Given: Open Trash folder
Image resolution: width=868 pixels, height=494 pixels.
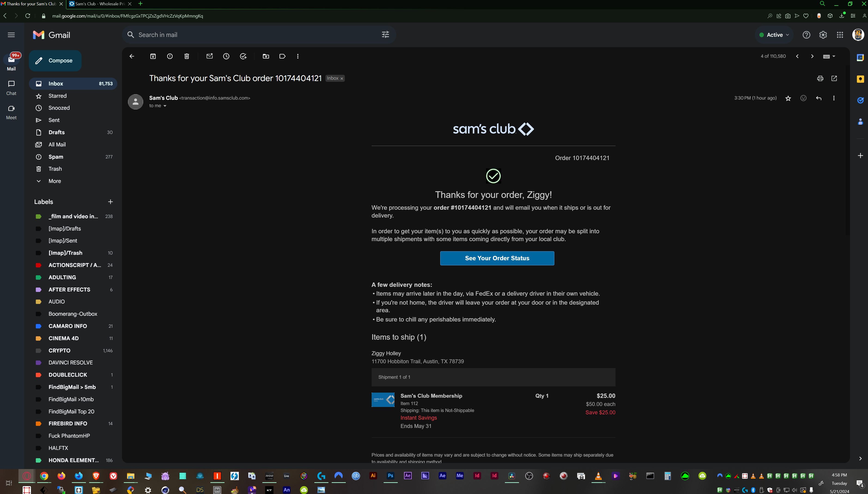Looking at the screenshot, I should (x=73, y=169).
